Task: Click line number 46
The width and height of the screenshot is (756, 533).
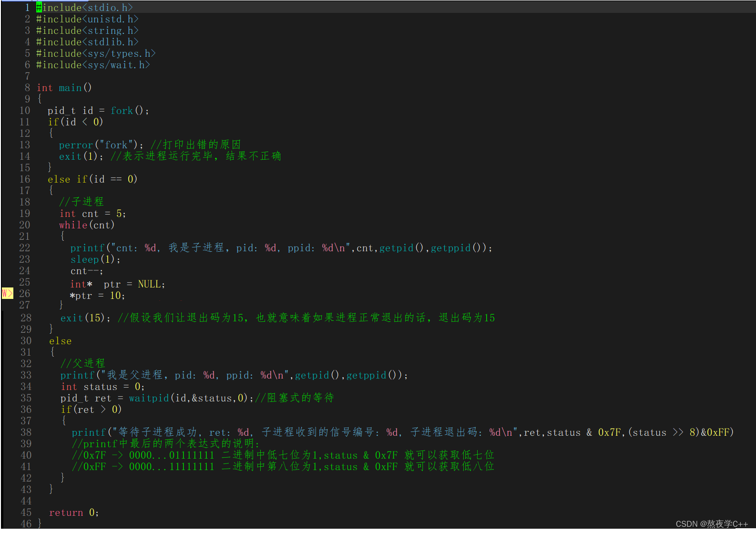Action: (x=26, y=523)
